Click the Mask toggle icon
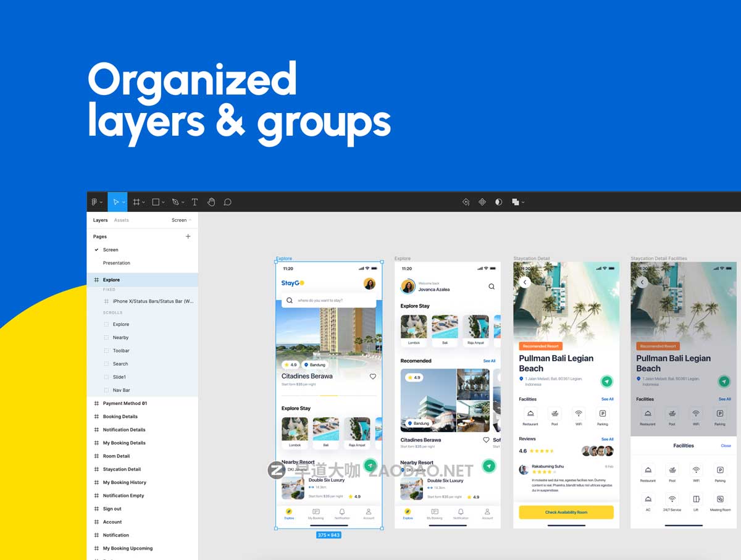This screenshot has height=560, width=741. point(498,202)
